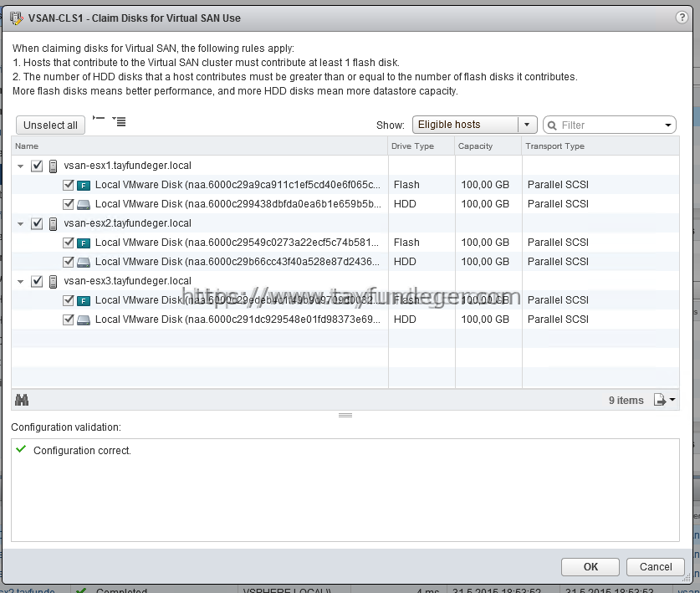This screenshot has height=593, width=700.
Task: Sort by Drive Type column header
Action: coord(421,146)
